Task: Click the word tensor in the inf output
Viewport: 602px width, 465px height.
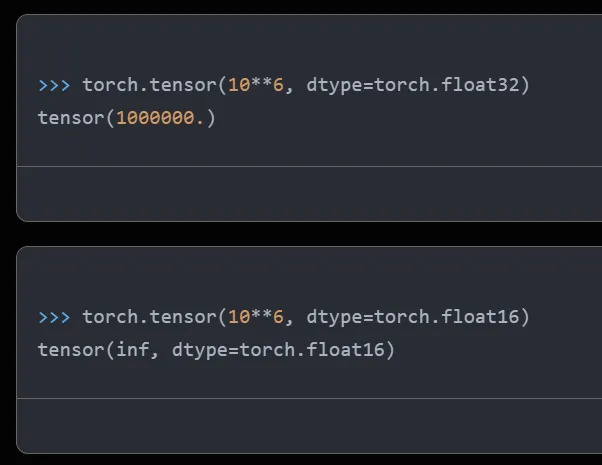Action: 71,350
